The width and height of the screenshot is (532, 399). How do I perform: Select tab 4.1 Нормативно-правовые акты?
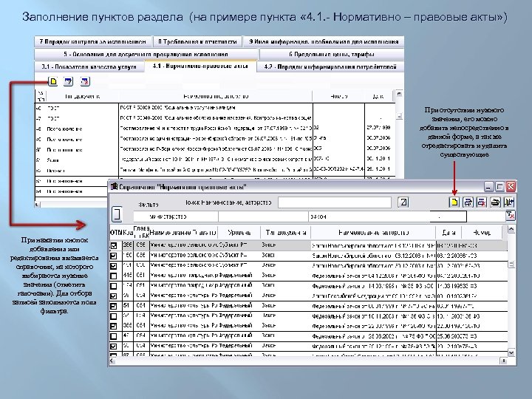200,66
